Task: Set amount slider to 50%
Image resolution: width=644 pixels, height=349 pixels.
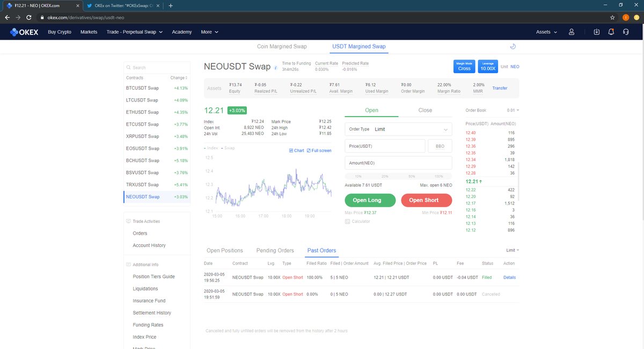Action: (x=412, y=176)
